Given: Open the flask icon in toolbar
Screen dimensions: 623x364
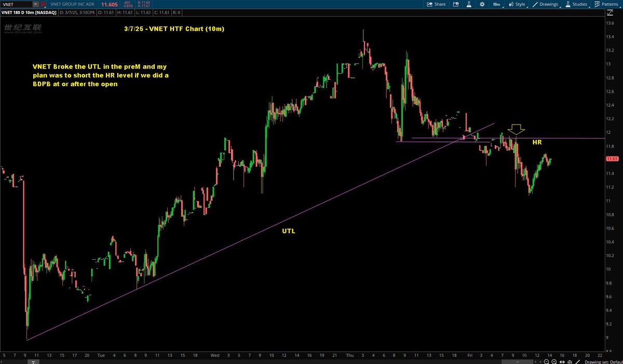Looking at the screenshot, I should pyautogui.click(x=468, y=4).
